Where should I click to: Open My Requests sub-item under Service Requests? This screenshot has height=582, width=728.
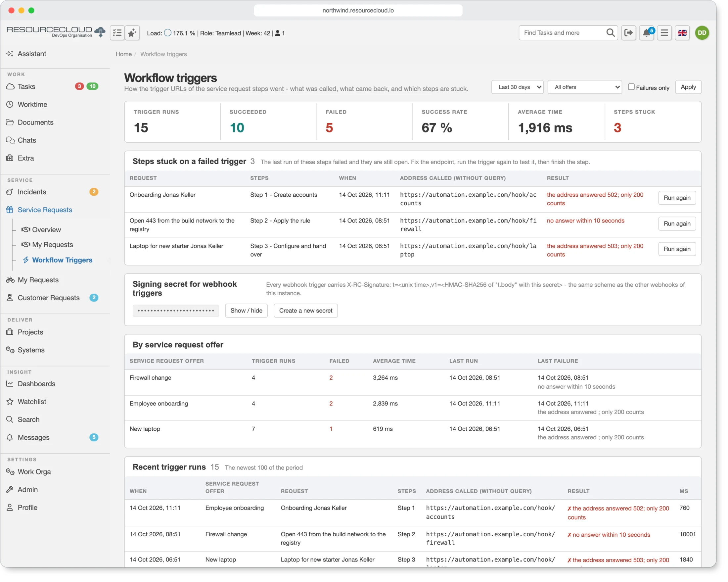pos(52,245)
